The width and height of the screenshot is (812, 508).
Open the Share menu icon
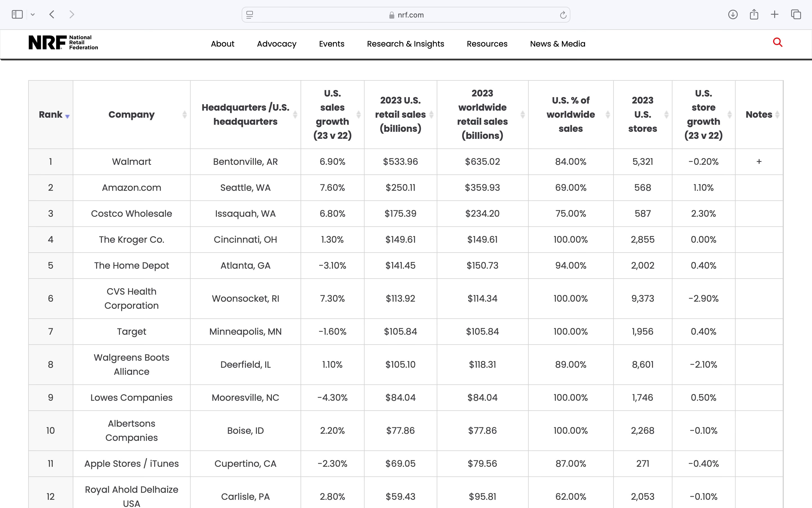coord(754,14)
